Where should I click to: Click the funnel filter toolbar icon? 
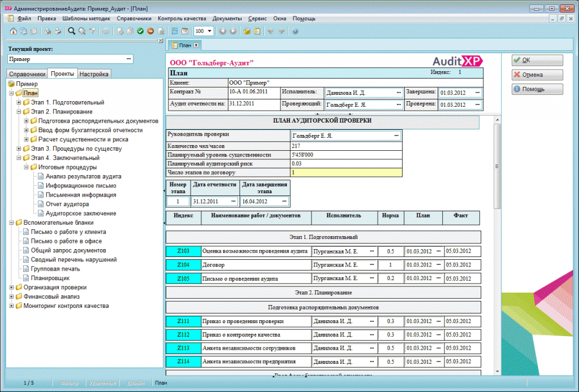pos(92,31)
